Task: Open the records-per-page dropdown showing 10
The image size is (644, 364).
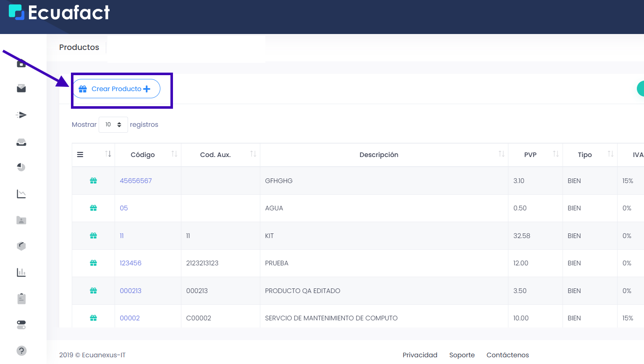Action: (113, 124)
